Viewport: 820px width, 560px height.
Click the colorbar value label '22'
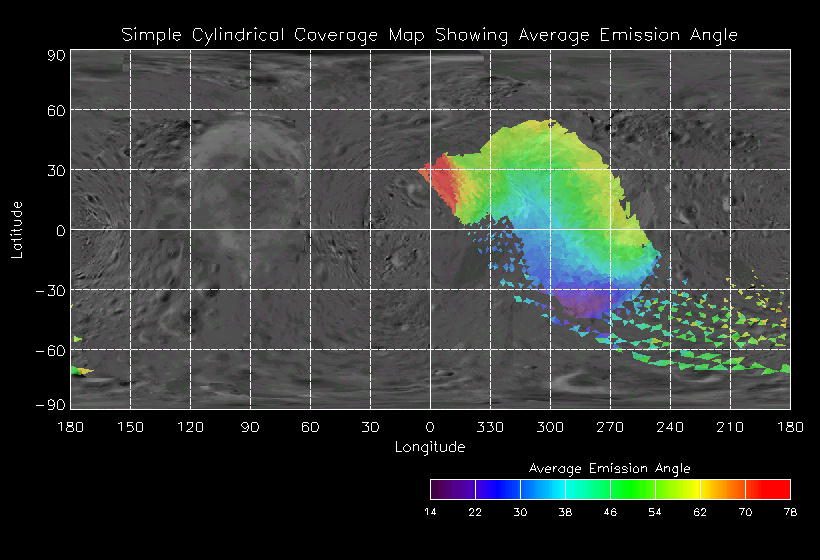coord(475,512)
